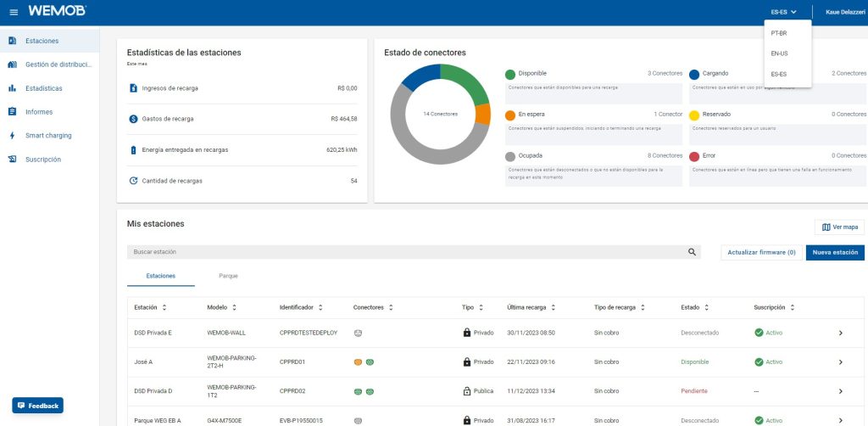Click the orange connector icon for José A

click(x=358, y=362)
